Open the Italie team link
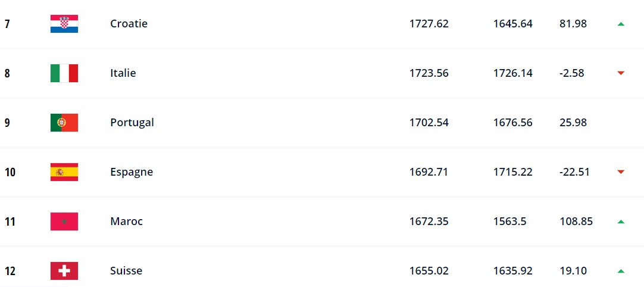The width and height of the screenshot is (644, 287). pyautogui.click(x=123, y=73)
